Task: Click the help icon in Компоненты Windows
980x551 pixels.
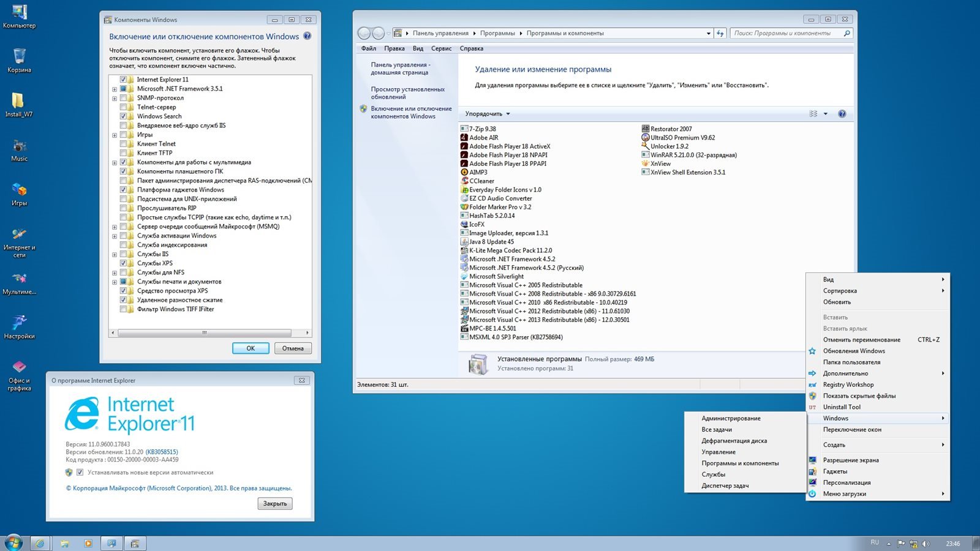Action: coord(307,36)
